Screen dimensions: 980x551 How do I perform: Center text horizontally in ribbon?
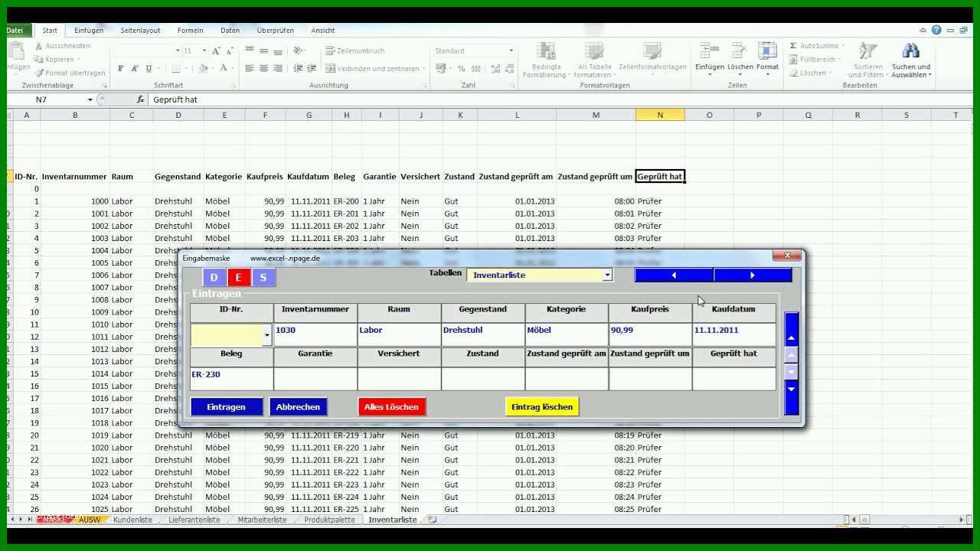(263, 68)
